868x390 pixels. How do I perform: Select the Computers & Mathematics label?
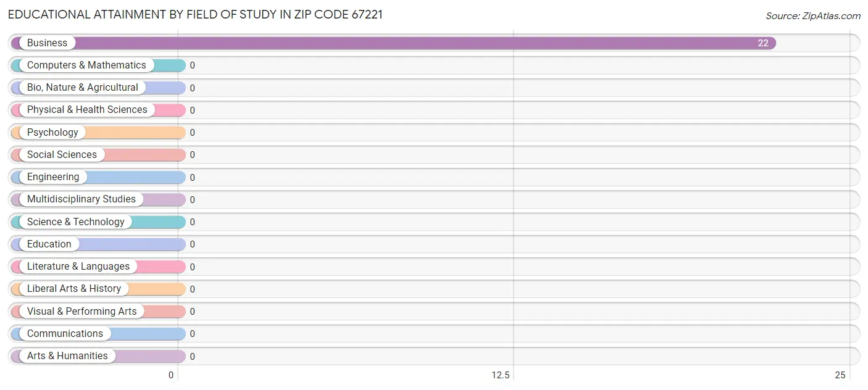click(86, 65)
